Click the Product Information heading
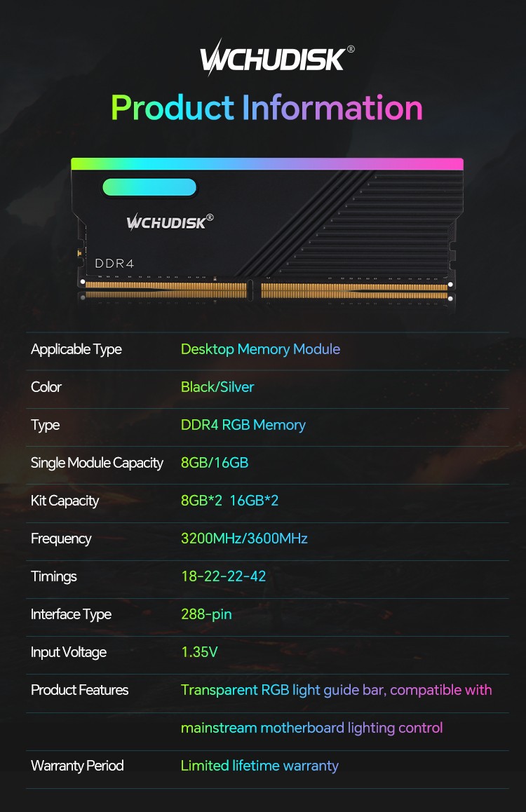526x812 pixels. (267, 108)
